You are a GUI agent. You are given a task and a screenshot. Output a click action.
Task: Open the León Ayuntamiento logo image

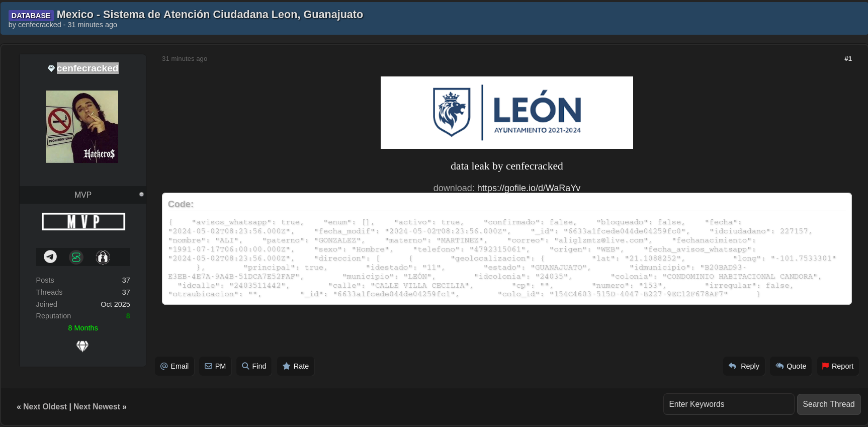click(507, 113)
